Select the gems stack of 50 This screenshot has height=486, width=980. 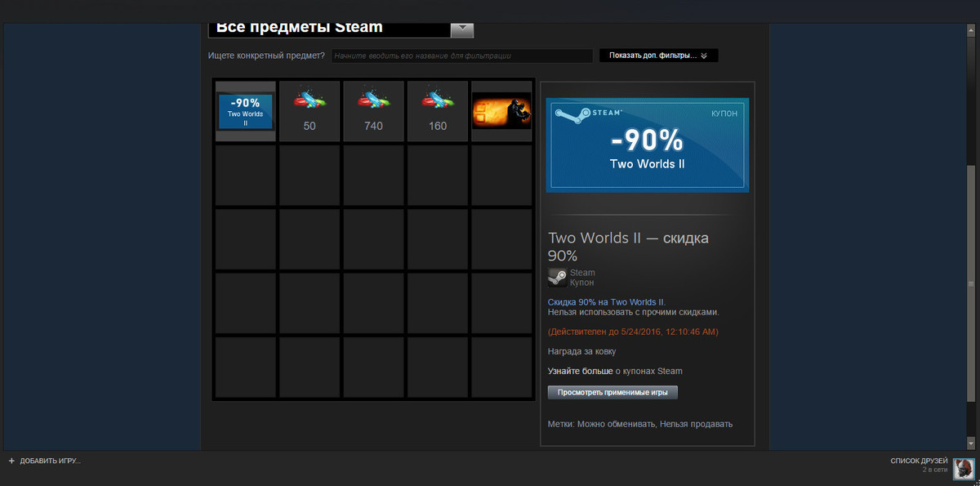coord(310,111)
